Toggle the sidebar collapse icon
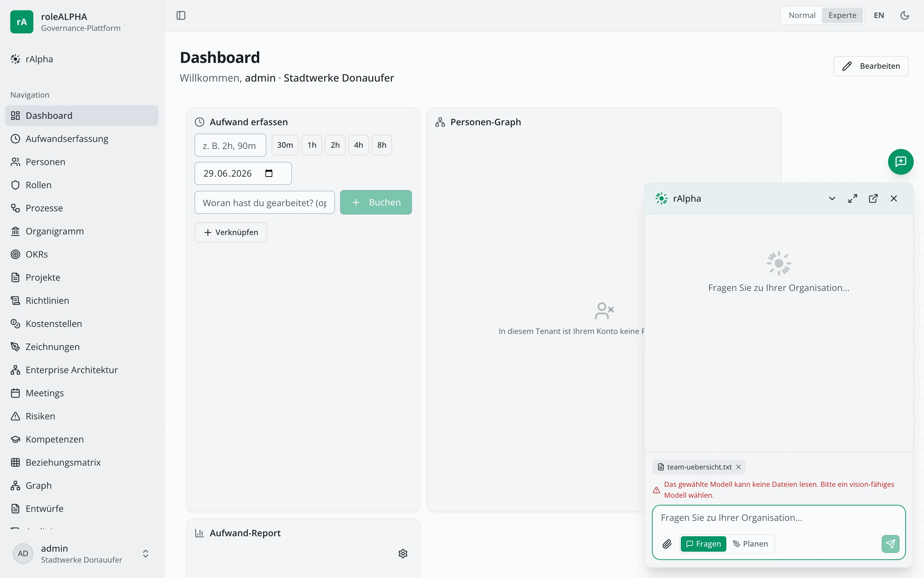 pyautogui.click(x=181, y=15)
